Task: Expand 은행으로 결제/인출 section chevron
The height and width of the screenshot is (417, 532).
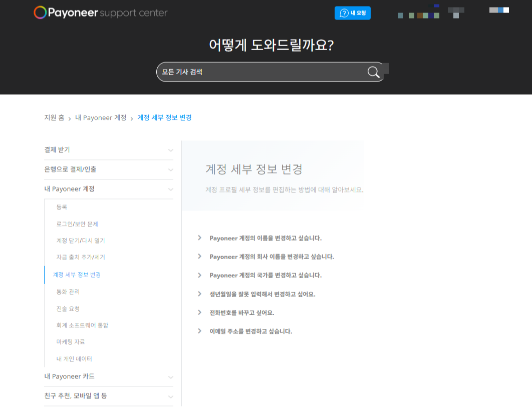Action: point(171,170)
